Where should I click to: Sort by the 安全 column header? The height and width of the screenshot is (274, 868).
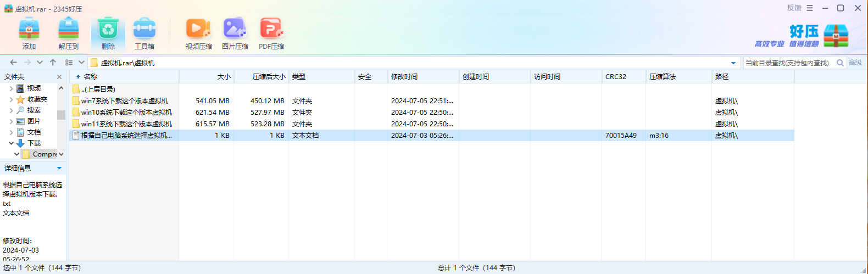[x=371, y=77]
